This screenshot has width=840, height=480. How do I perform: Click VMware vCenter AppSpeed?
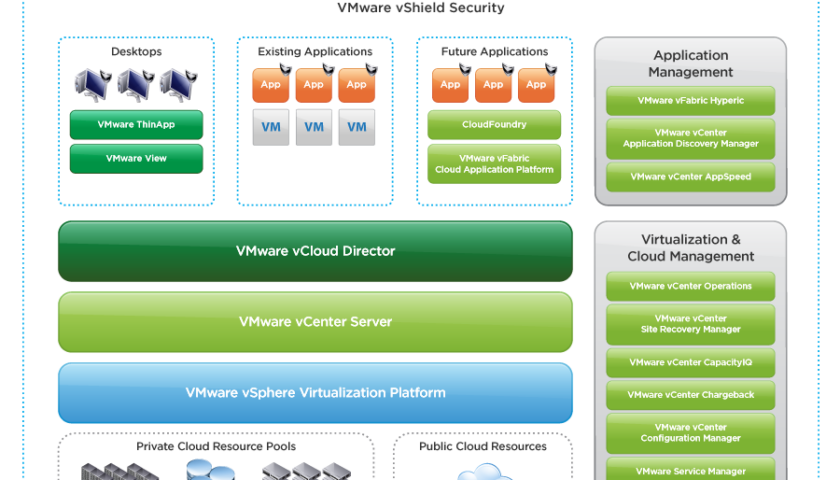pos(691,177)
